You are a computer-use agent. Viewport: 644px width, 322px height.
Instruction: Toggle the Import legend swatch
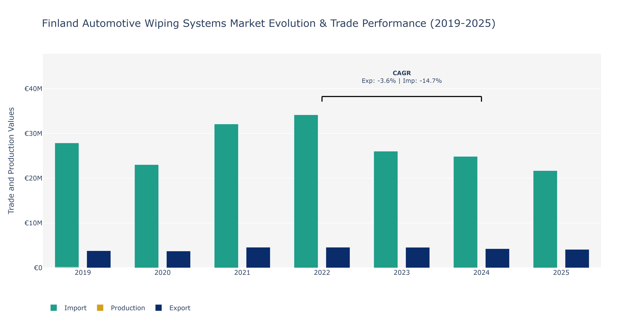click(54, 308)
